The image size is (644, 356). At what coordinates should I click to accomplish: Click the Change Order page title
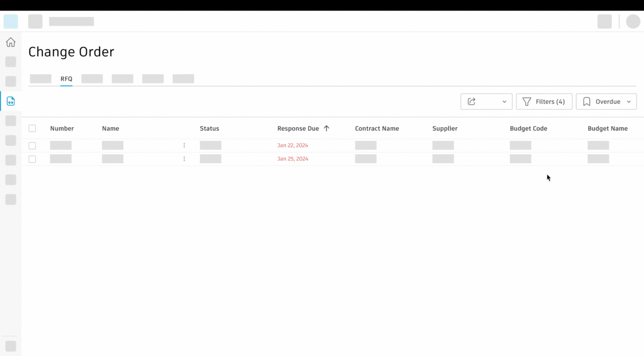click(x=71, y=52)
